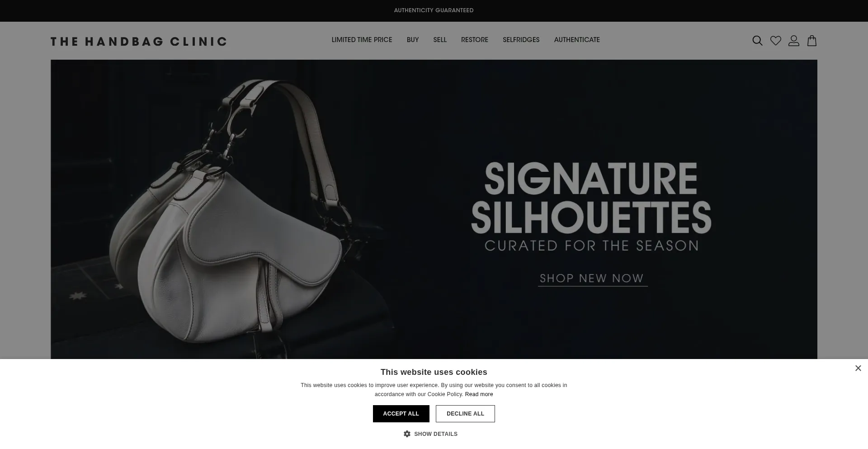Click The Handbag Clinic logo
The width and height of the screenshot is (868, 449).
[x=138, y=42]
